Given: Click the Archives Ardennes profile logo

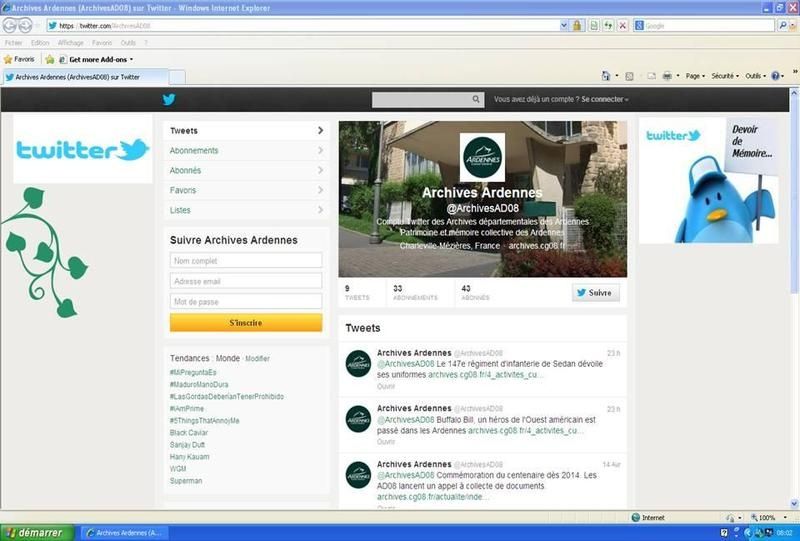Looking at the screenshot, I should [482, 157].
